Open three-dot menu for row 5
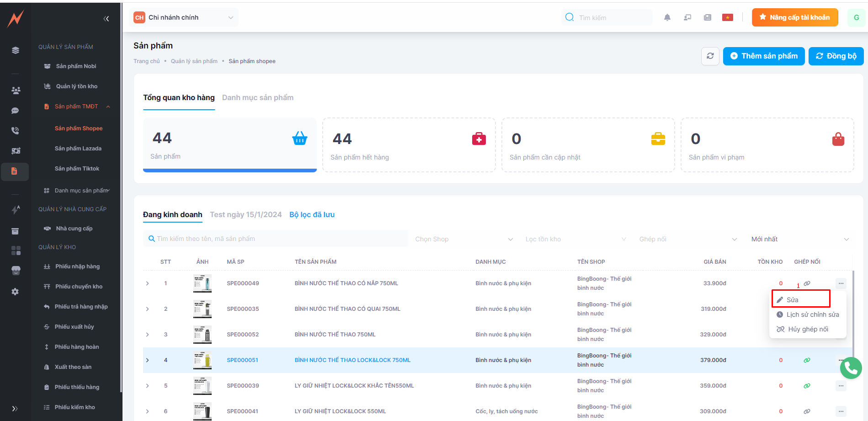 coord(841,386)
